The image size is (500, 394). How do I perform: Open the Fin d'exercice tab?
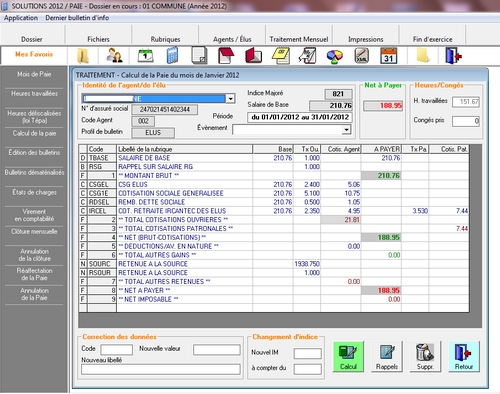(x=433, y=39)
